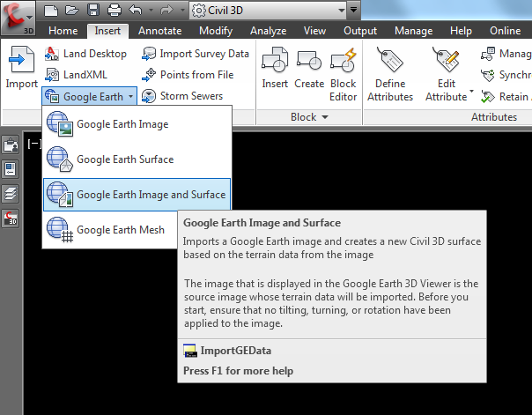Screen dimensions: 532x415
Task: Choose Land Desktop import
Action: click(85, 54)
